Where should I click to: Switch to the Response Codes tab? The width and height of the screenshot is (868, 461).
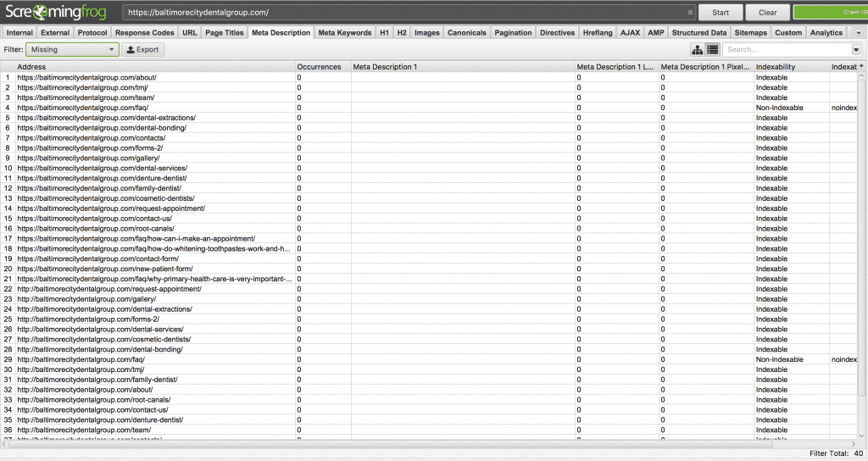pos(145,33)
